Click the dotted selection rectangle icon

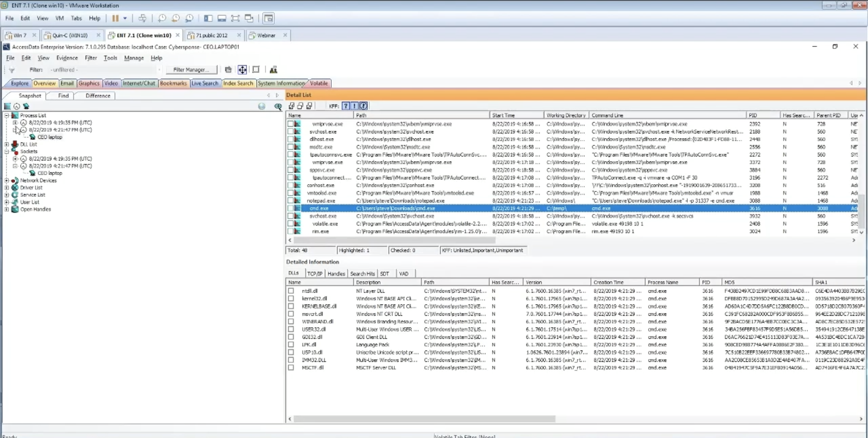[x=256, y=70]
